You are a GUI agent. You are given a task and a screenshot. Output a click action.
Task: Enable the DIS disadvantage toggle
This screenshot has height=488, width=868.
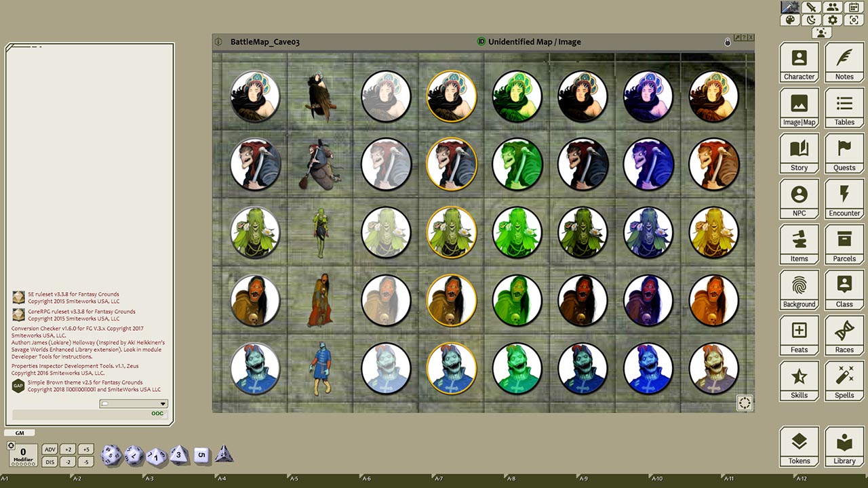tap(50, 462)
